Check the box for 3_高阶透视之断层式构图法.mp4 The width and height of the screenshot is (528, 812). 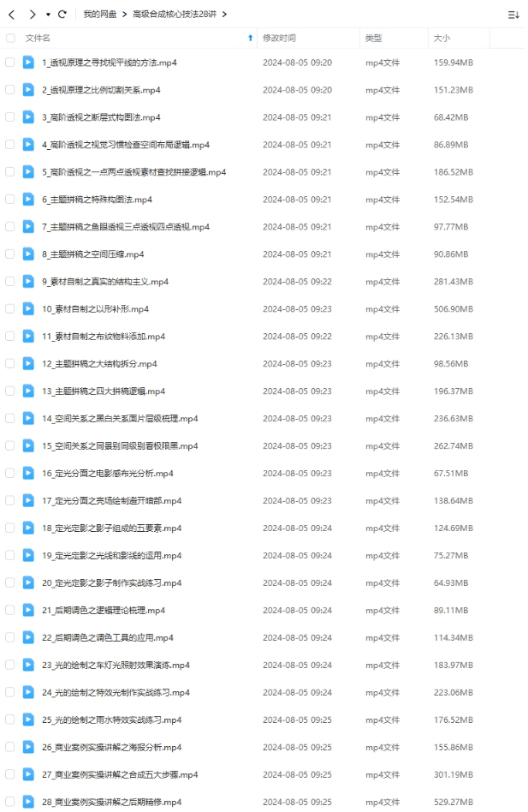(x=9, y=117)
